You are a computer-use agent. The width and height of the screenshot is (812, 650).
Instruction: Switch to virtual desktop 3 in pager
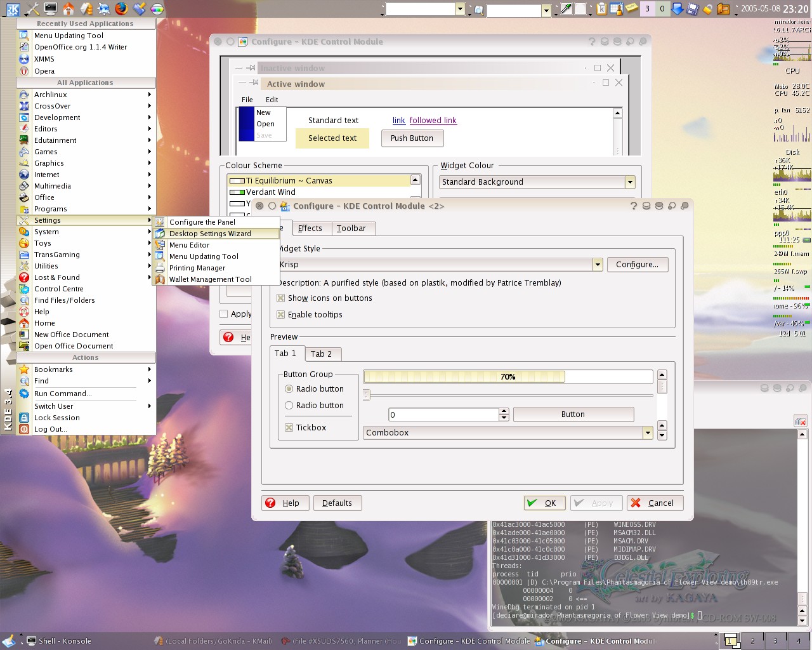[775, 641]
